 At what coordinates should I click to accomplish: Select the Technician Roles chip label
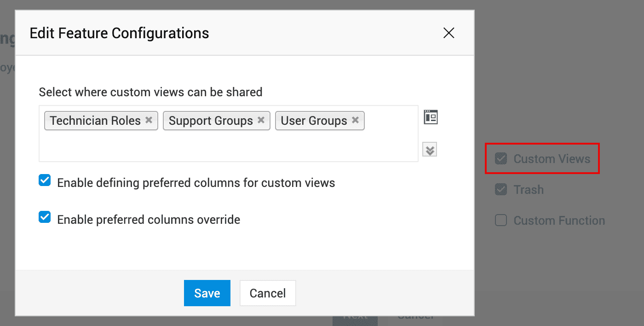95,121
